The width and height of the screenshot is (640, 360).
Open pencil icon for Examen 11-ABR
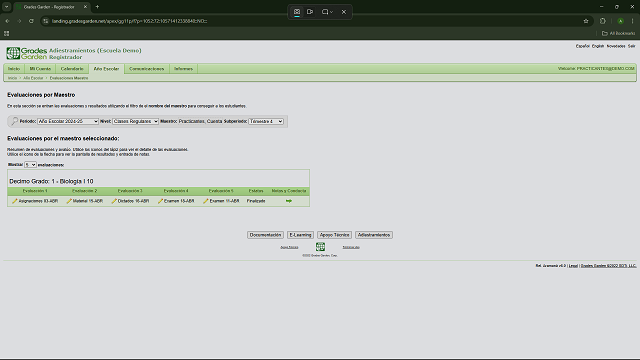coord(206,201)
